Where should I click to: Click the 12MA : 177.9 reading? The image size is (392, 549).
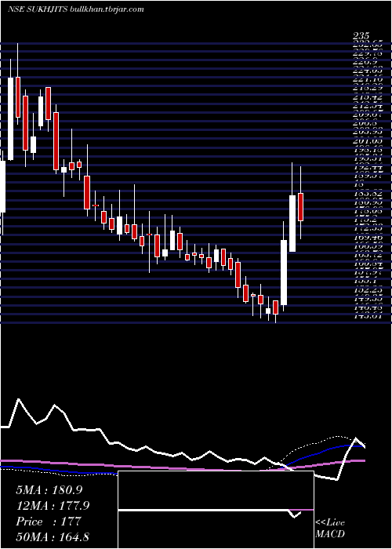(53, 506)
